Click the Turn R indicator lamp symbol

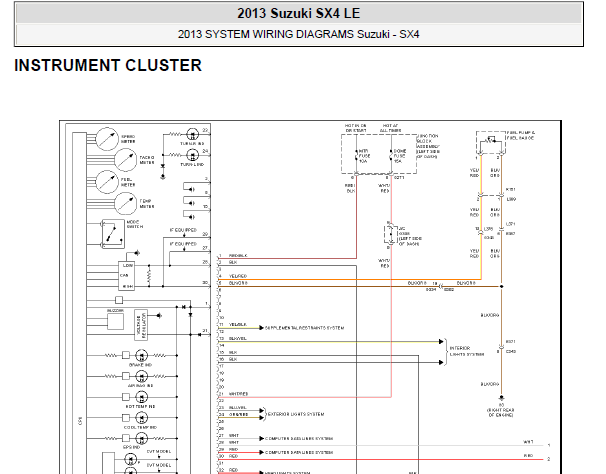tap(192, 135)
